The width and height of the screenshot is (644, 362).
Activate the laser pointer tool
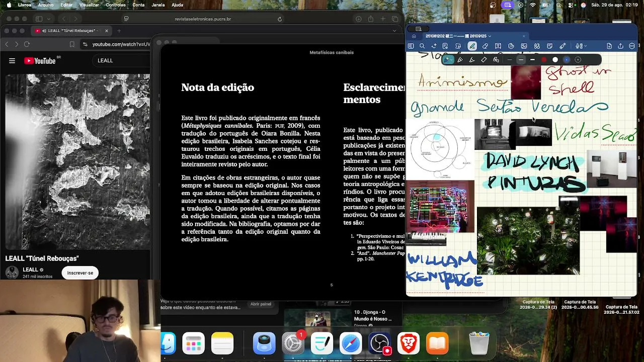pos(562,46)
